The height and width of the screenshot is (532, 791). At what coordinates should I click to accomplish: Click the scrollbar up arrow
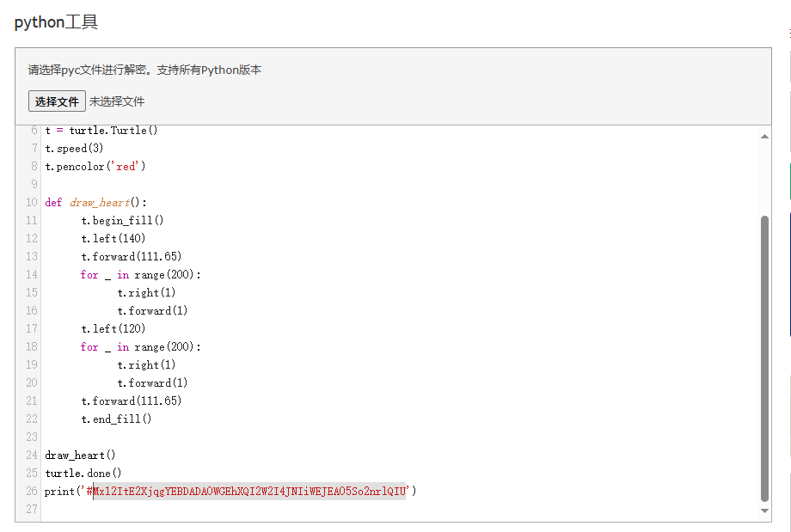point(765,136)
